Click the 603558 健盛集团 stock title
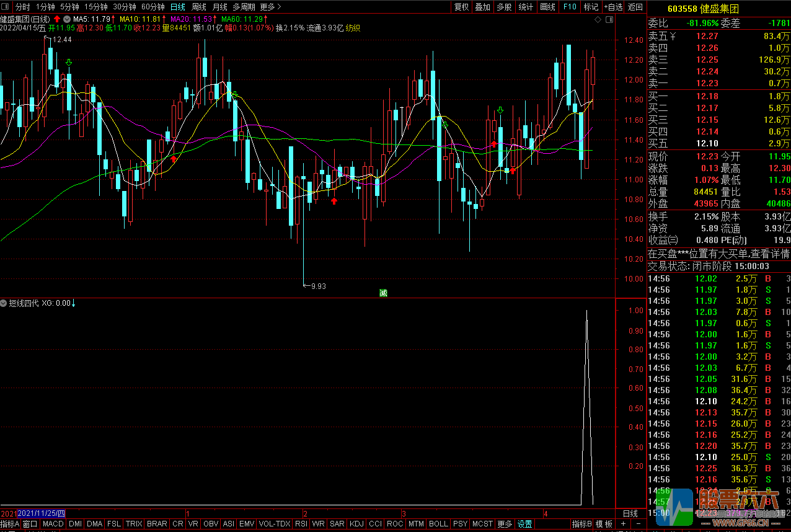 pos(703,8)
